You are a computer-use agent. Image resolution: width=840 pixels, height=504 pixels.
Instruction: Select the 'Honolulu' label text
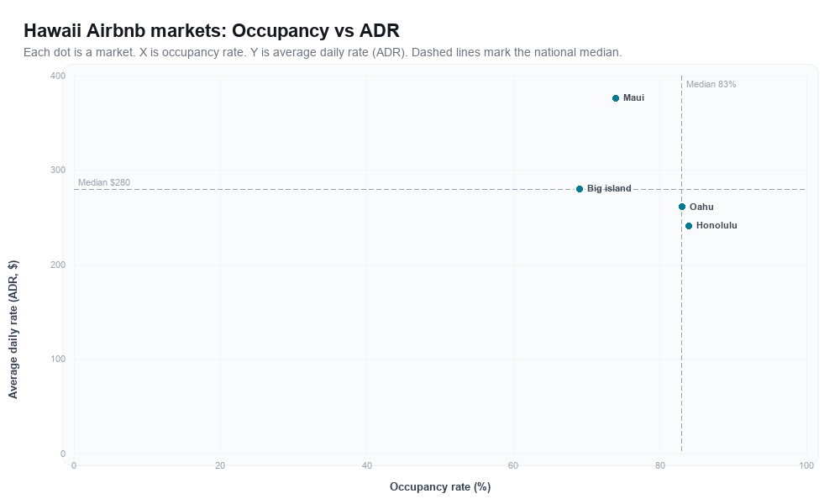click(717, 225)
